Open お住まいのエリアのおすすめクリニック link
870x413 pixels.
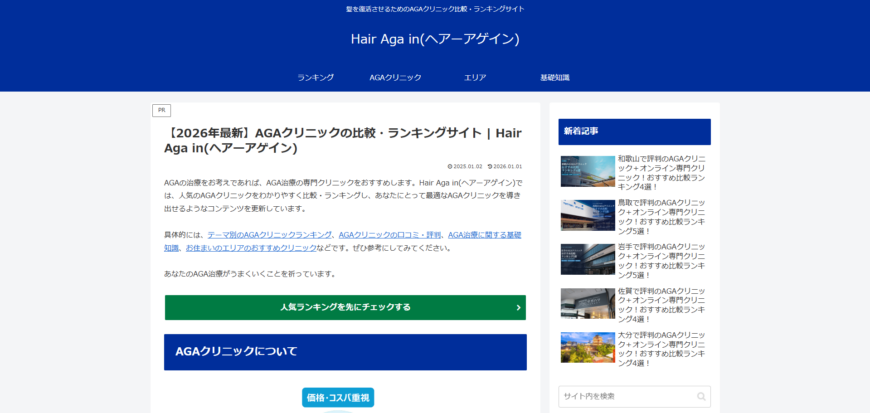(251, 248)
